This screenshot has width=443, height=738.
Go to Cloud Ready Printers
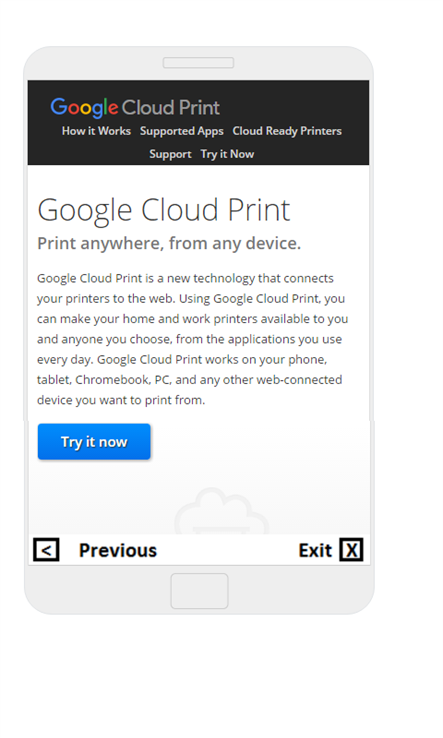point(287,131)
